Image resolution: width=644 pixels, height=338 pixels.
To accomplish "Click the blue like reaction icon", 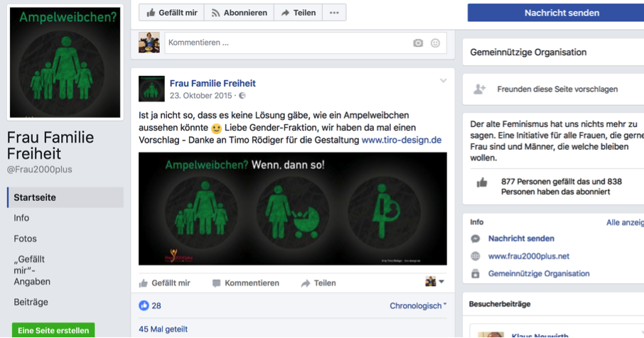I will pos(144,305).
